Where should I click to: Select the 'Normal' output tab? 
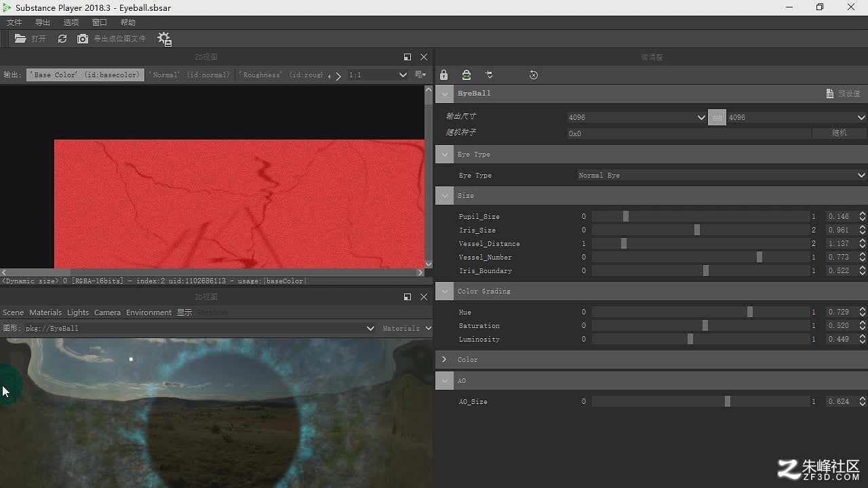coord(191,75)
